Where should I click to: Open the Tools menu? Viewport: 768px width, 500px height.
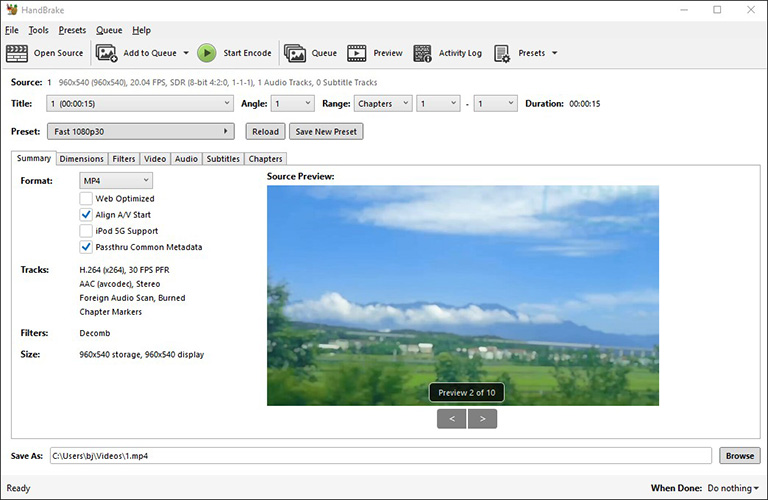coord(38,30)
